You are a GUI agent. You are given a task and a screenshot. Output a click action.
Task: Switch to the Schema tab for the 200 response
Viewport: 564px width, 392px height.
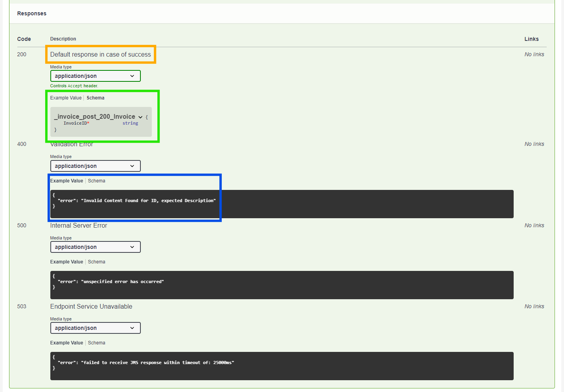(x=95, y=98)
